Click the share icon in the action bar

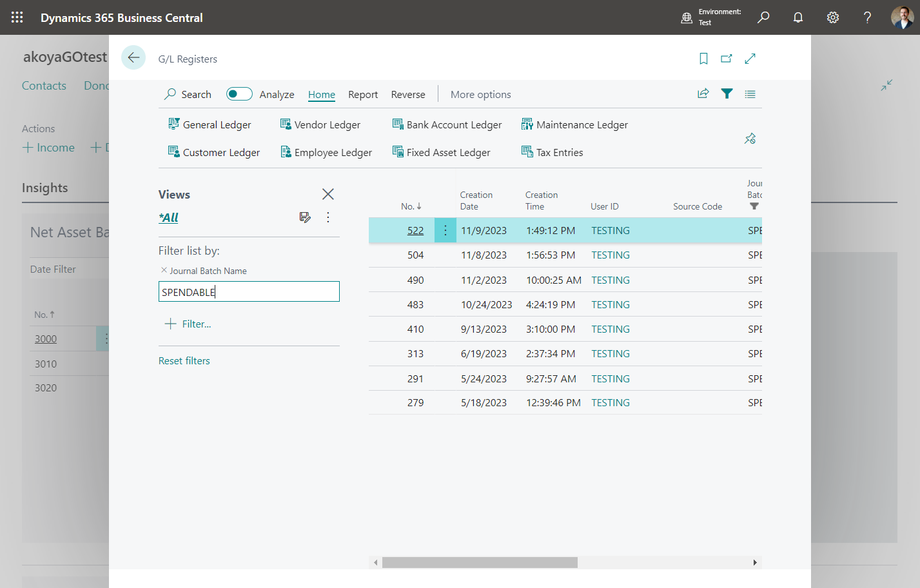point(703,93)
